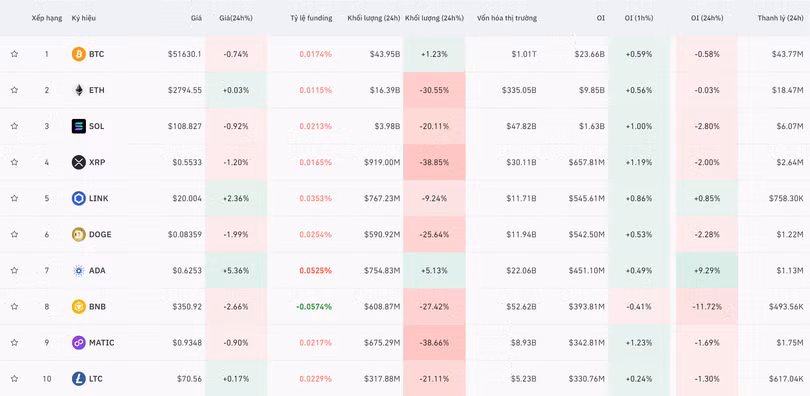Image resolution: width=810 pixels, height=396 pixels.
Task: Click BTC market cap $1.01T
Action: (x=524, y=54)
